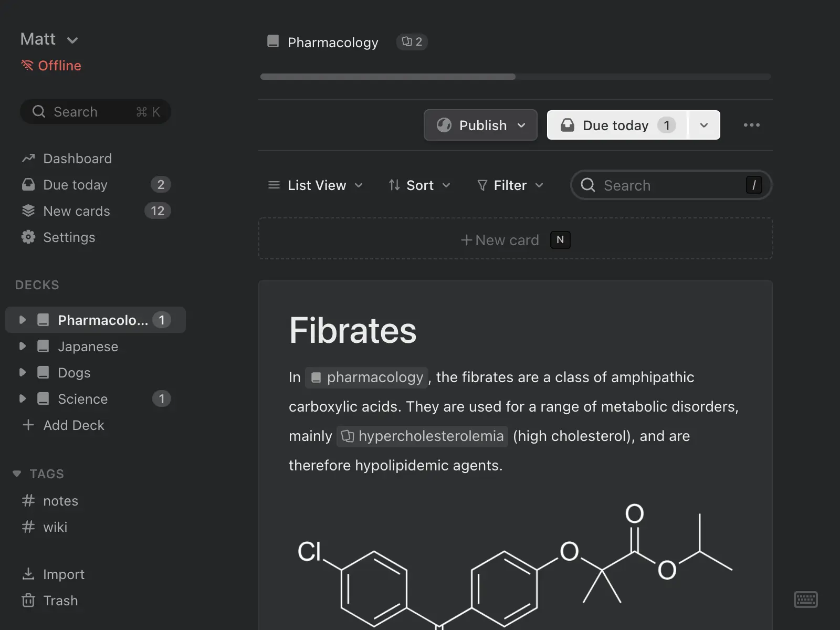
Task: Open the Publish dropdown
Action: pyautogui.click(x=480, y=125)
